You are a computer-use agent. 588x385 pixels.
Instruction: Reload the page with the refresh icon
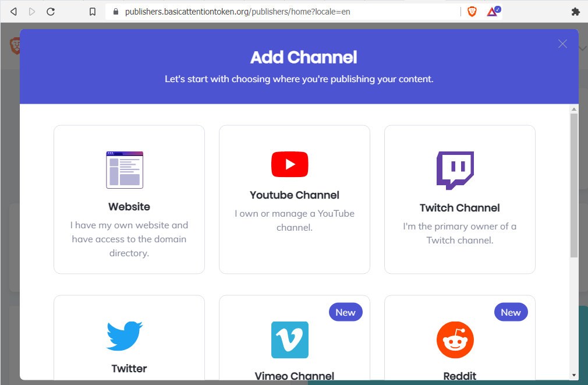(51, 12)
